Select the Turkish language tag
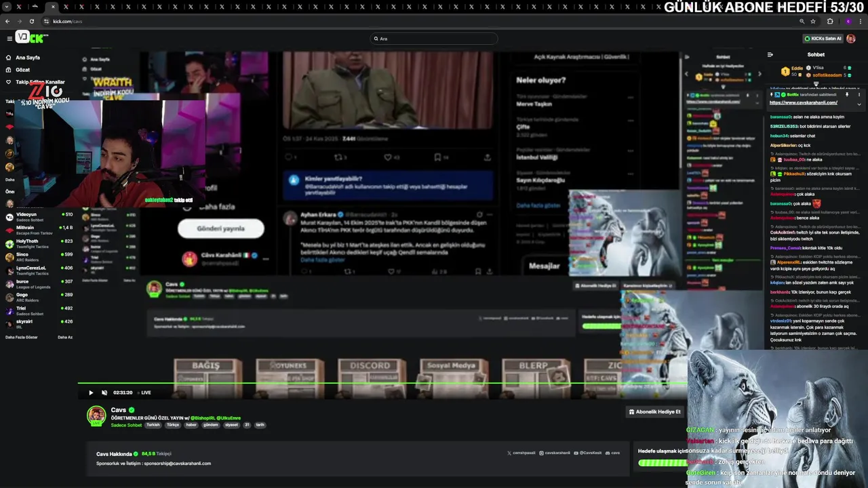The height and width of the screenshot is (488, 868). tap(153, 425)
